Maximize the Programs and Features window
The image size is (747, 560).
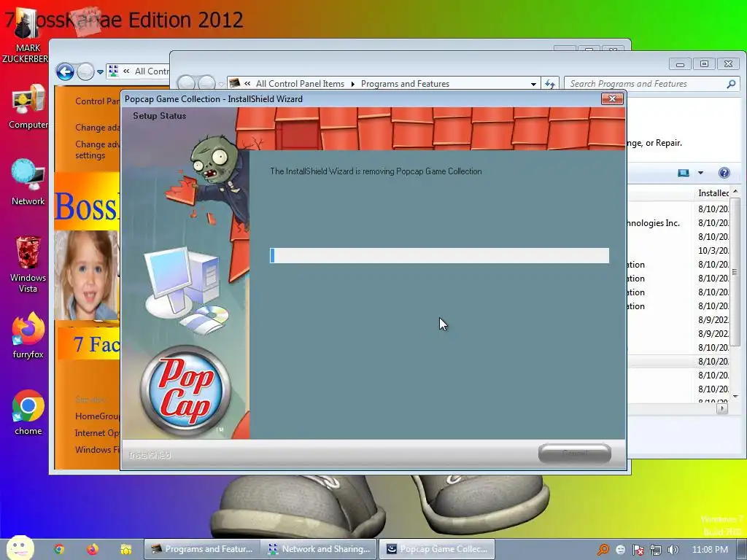[704, 64]
